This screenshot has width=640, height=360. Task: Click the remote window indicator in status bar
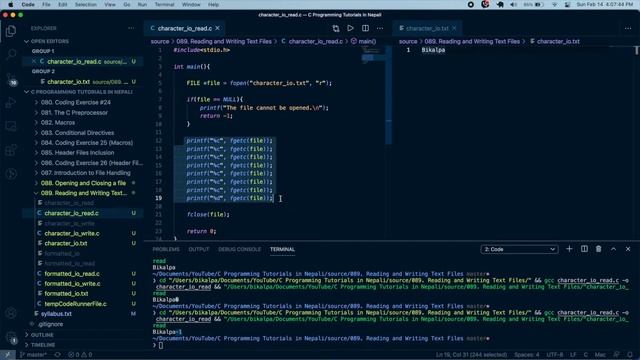(x=7, y=355)
